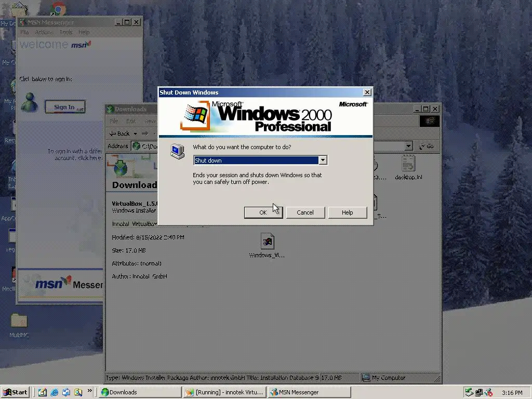Viewport: 532px width, 399px height.
Task: Click the fourth Quick Launch search icon
Action: pyautogui.click(x=78, y=392)
